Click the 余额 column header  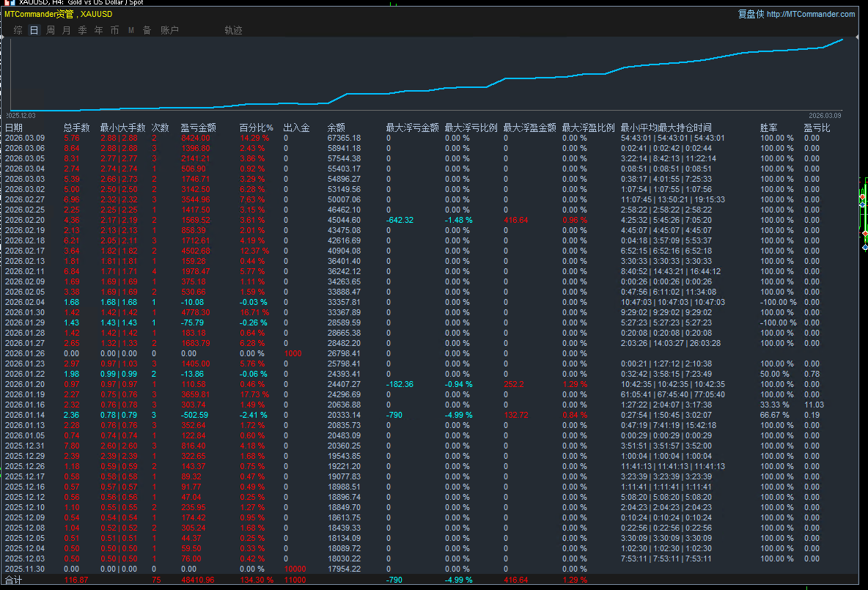point(336,128)
